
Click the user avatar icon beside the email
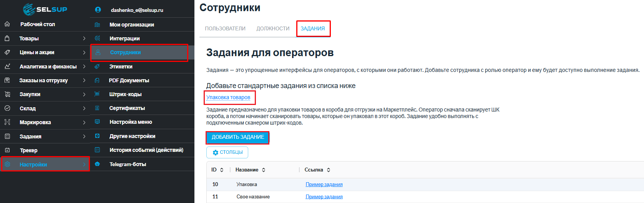(x=98, y=10)
